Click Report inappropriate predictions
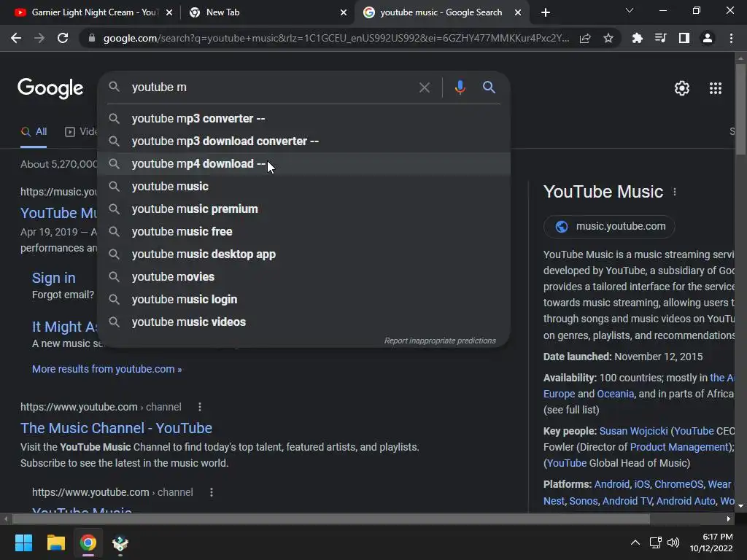The width and height of the screenshot is (747, 560). coord(440,341)
